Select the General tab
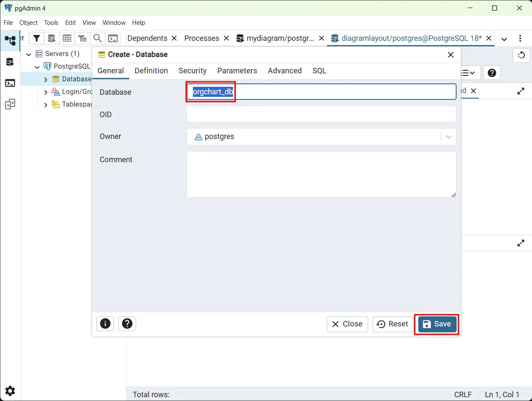 (x=111, y=71)
